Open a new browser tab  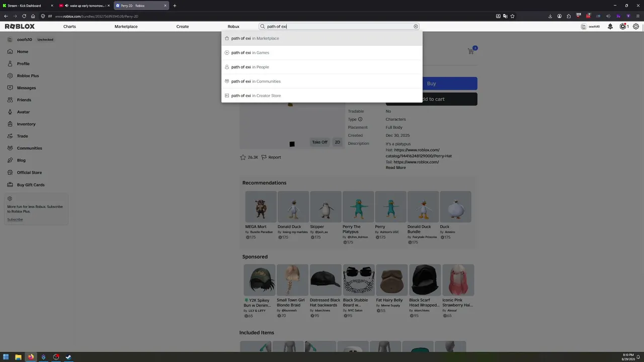point(175,6)
